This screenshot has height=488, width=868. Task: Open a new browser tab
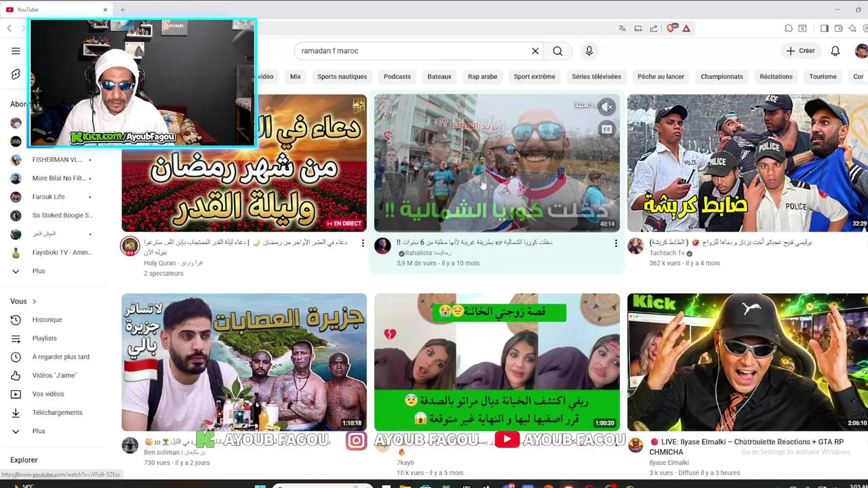122,9
